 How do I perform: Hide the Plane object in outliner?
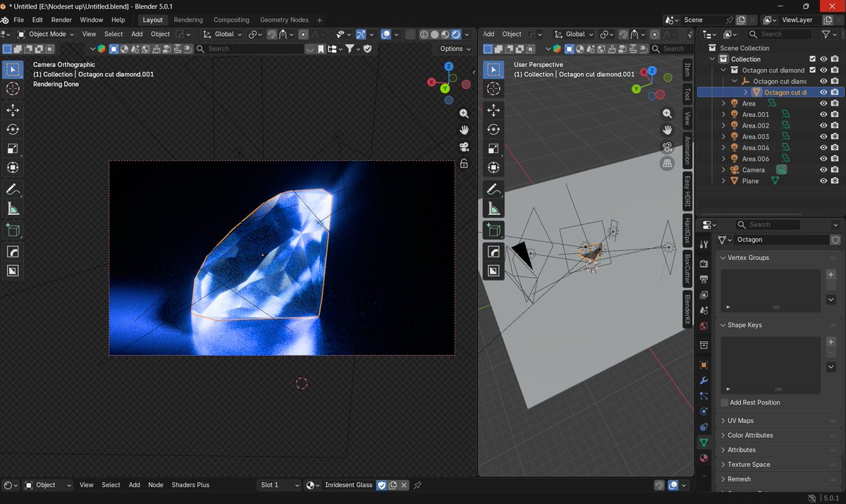tap(823, 181)
